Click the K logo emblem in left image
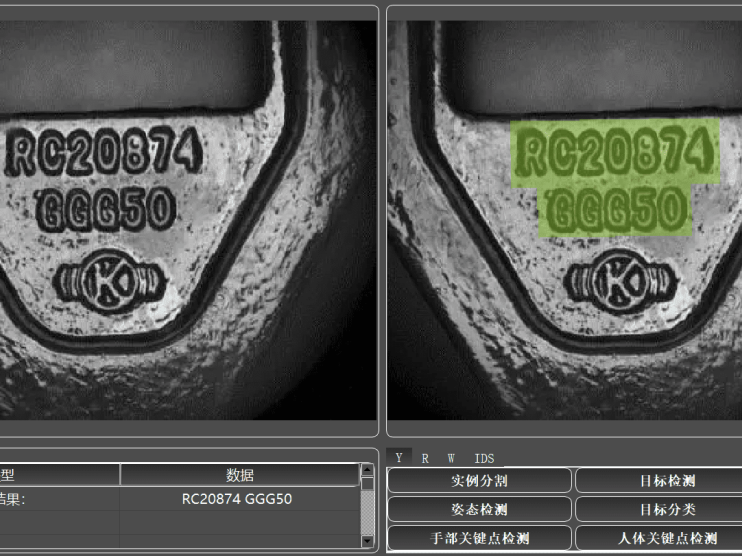Viewport: 742px width, 556px height. [110, 281]
